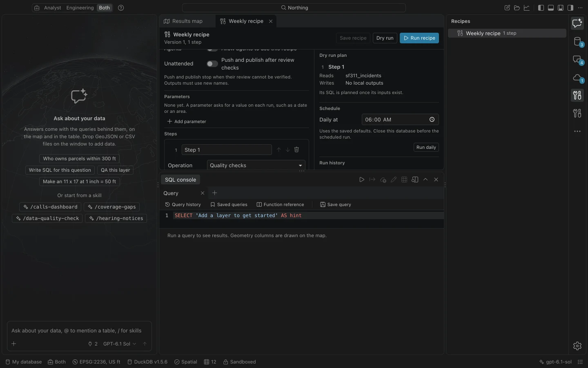Click the table grid icon in SQL console
Screen dimensions: 588x368
tap(404, 180)
